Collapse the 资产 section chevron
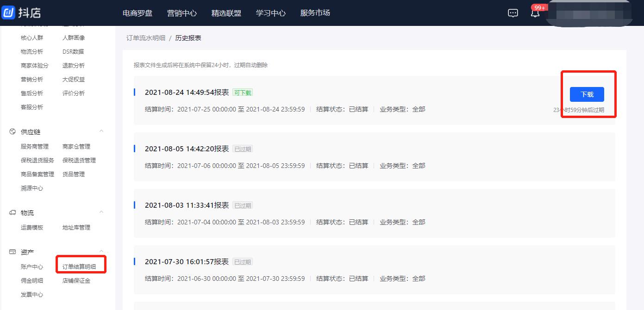 point(101,251)
